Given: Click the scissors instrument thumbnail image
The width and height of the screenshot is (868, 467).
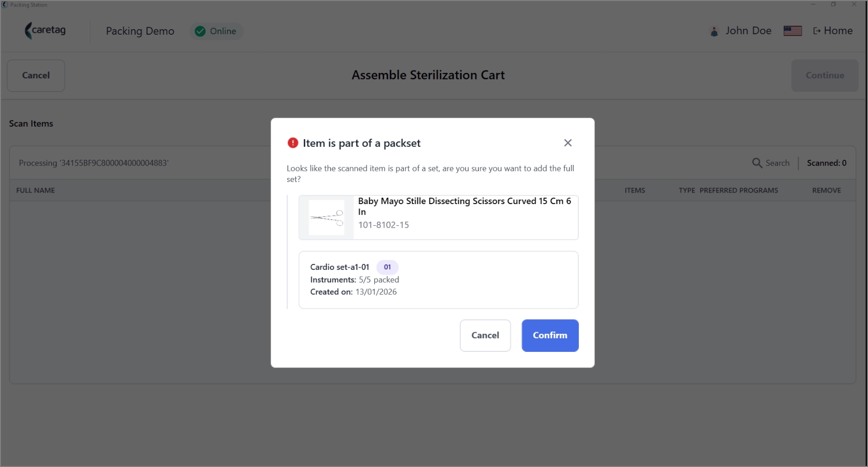Looking at the screenshot, I should click(326, 218).
